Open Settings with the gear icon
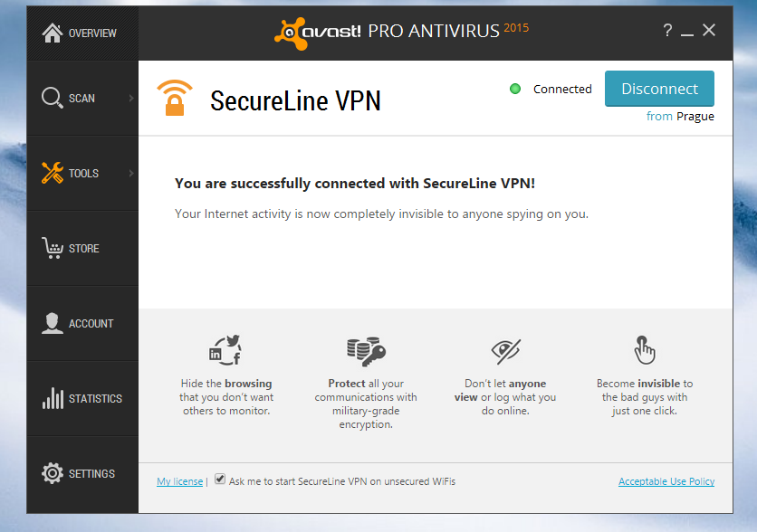The image size is (757, 532). click(x=53, y=472)
